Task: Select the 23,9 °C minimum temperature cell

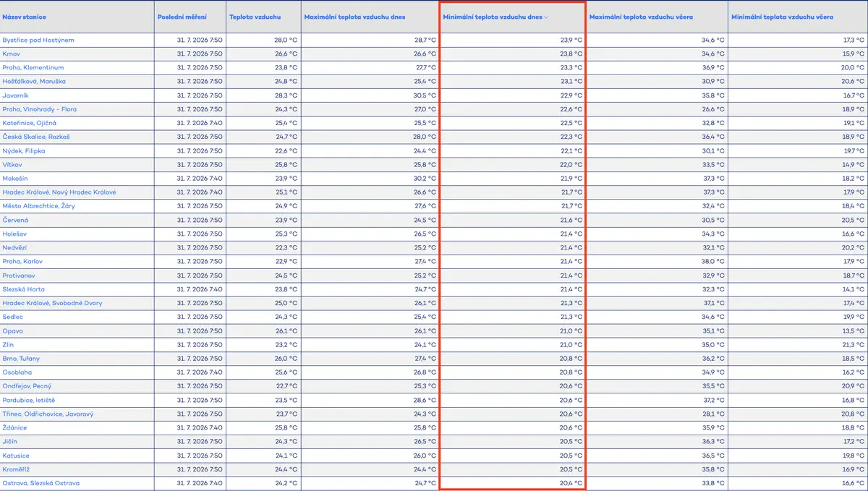Action: tap(512, 40)
